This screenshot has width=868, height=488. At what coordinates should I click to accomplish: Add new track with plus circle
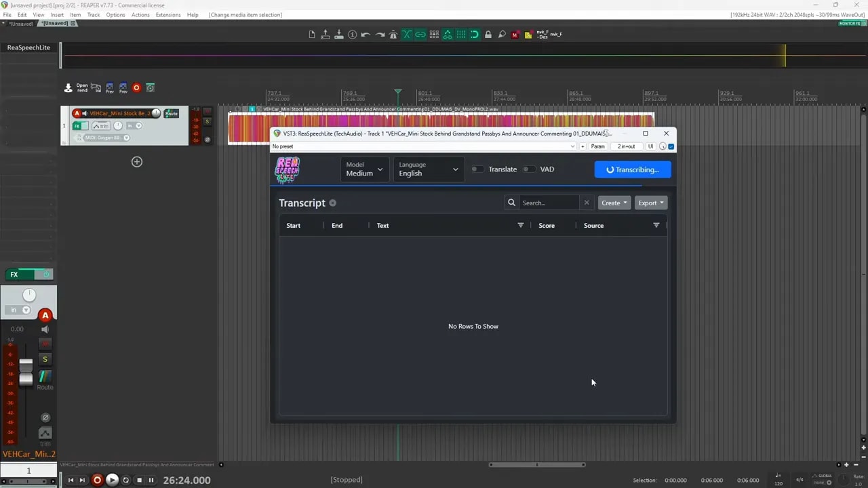coord(137,161)
